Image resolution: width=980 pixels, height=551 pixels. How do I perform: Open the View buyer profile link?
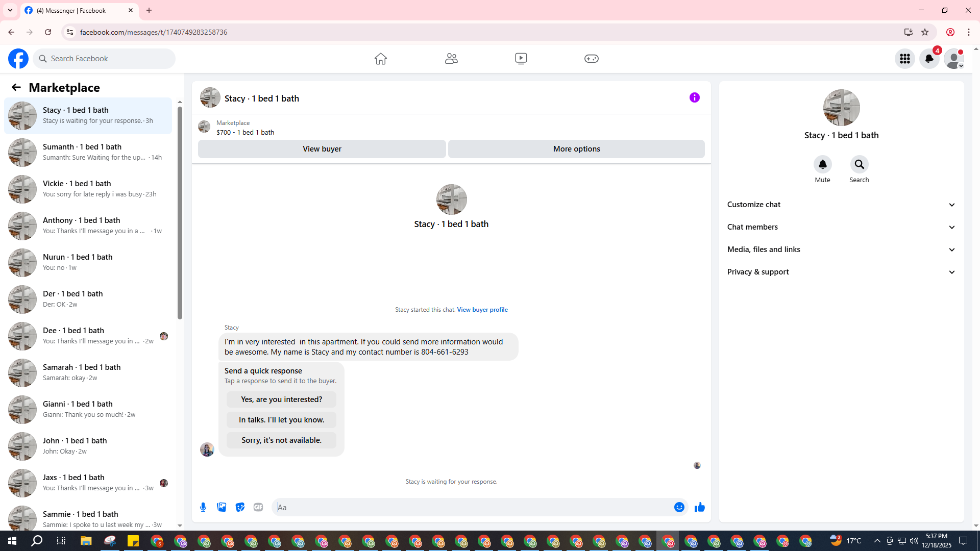482,310
